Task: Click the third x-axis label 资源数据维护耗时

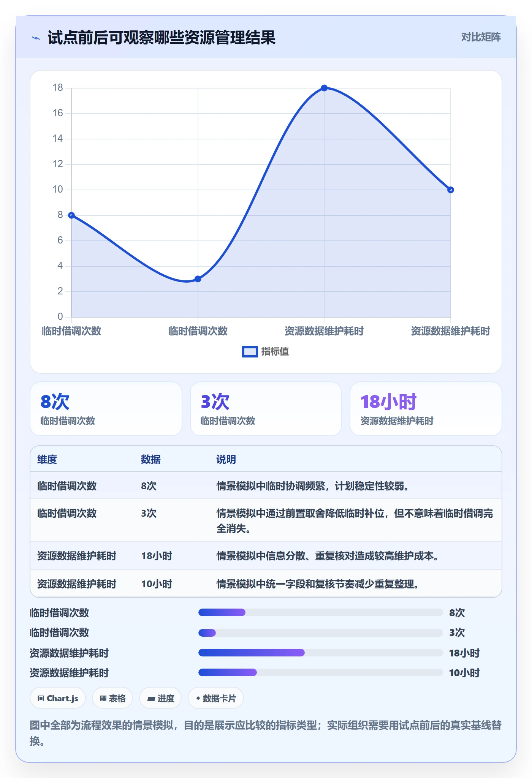Action: click(324, 331)
